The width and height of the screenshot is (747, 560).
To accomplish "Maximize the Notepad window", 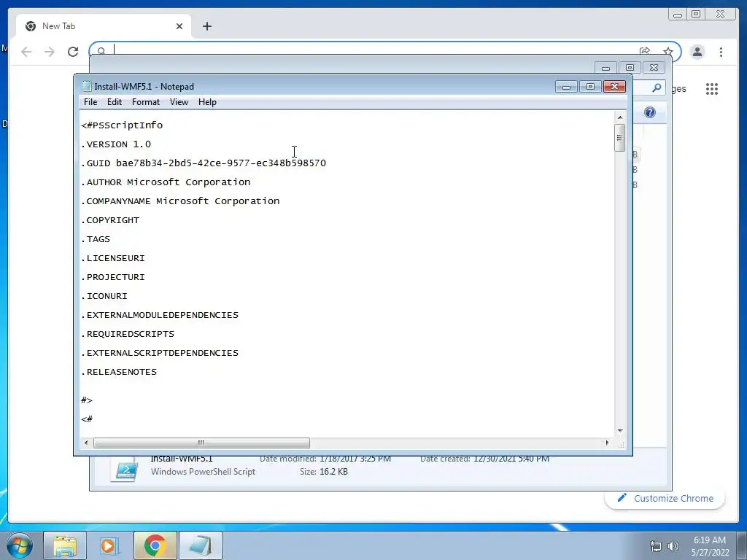I will point(590,87).
